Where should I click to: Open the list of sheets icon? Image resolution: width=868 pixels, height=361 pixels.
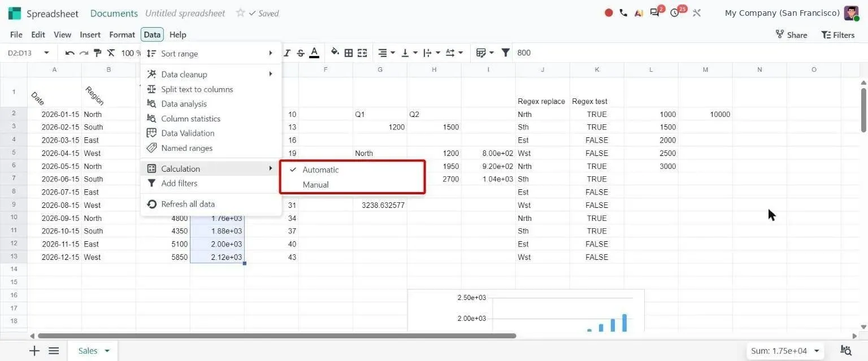pos(54,351)
